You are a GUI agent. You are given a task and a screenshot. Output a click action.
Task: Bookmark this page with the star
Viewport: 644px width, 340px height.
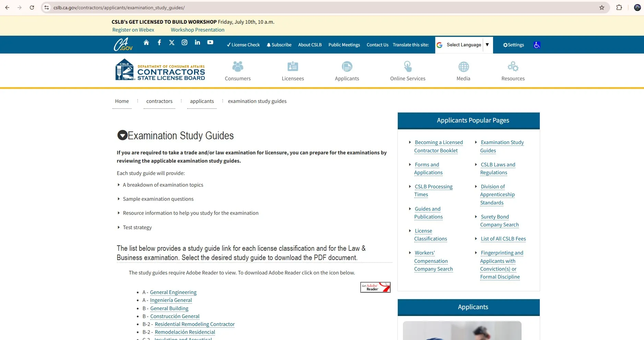point(602,8)
